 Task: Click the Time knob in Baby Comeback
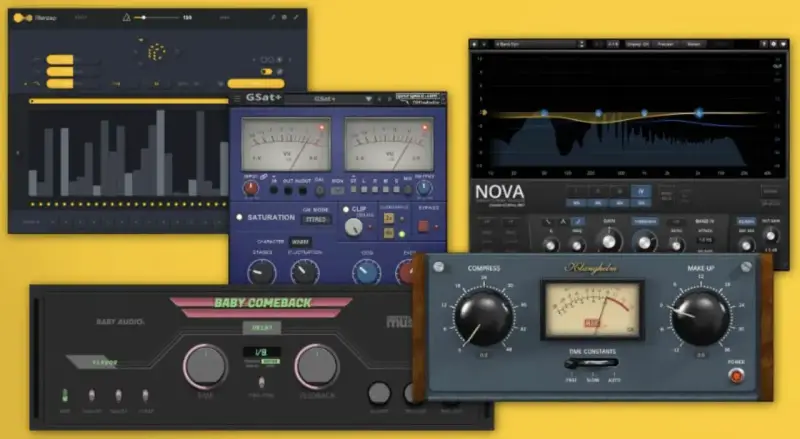[x=206, y=367]
